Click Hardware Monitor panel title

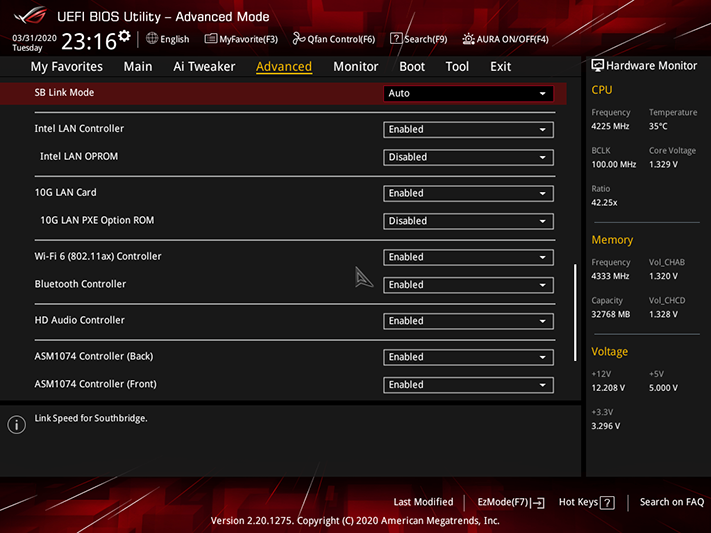(x=651, y=66)
